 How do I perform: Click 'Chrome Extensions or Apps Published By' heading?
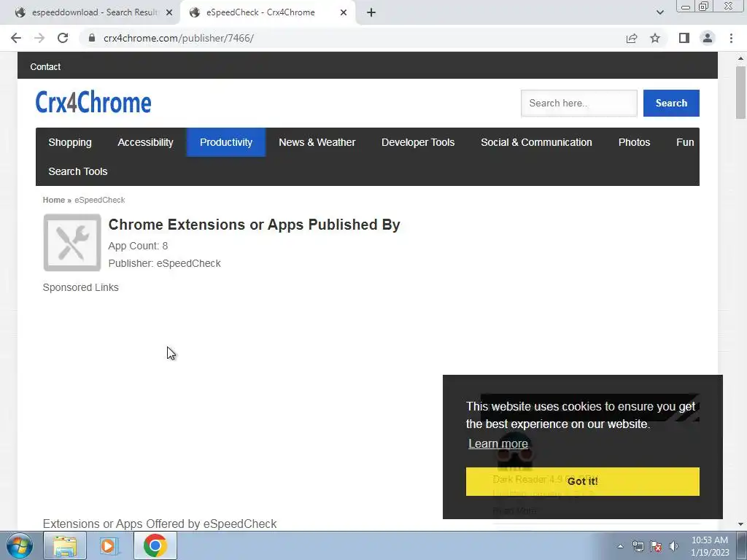254,225
